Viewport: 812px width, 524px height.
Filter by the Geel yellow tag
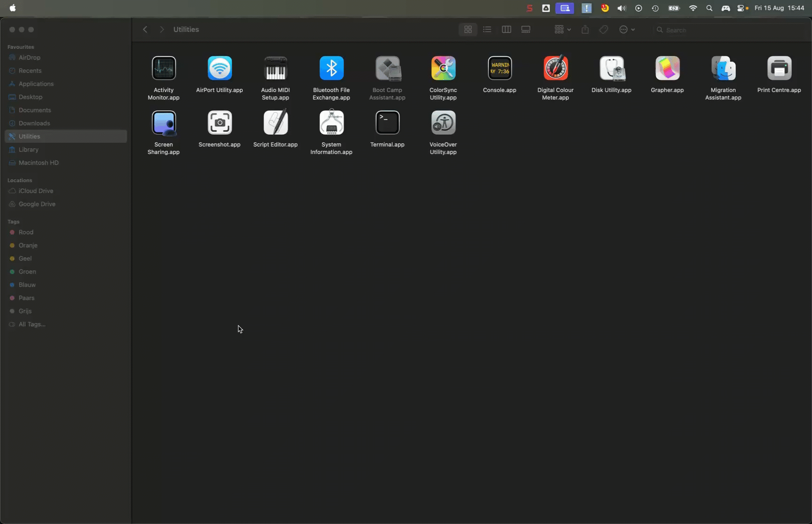point(66,258)
